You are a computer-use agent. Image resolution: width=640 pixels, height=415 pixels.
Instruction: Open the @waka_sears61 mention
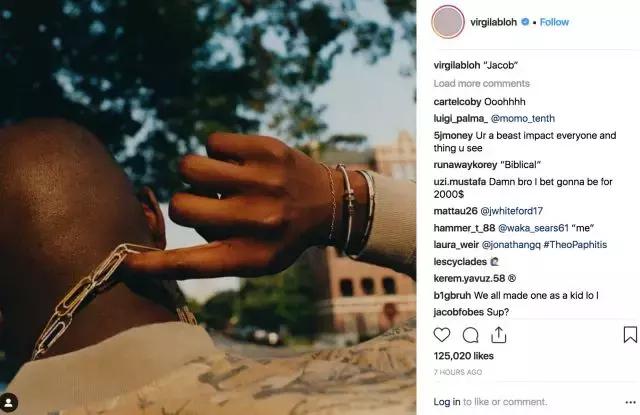pos(533,228)
